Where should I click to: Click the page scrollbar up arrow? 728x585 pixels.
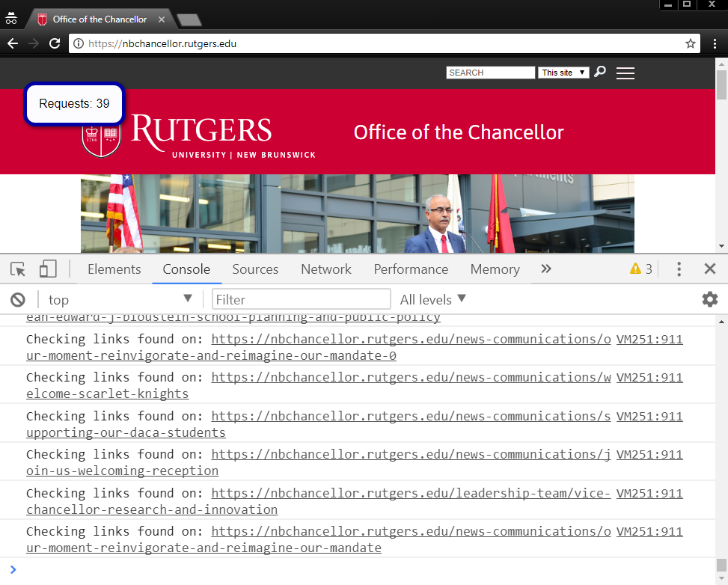721,63
